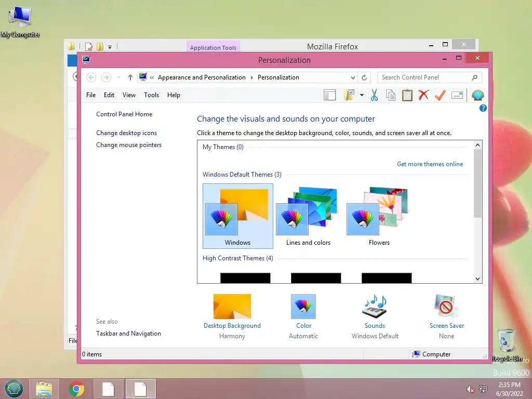Open the Sounds settings icon

(x=375, y=307)
